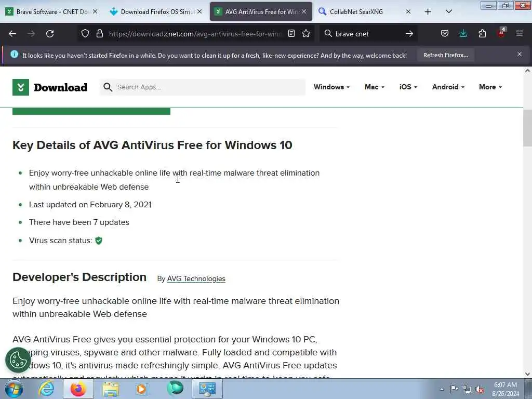Click the Action Center flag icon
The width and height of the screenshot is (532, 399).
(454, 389)
